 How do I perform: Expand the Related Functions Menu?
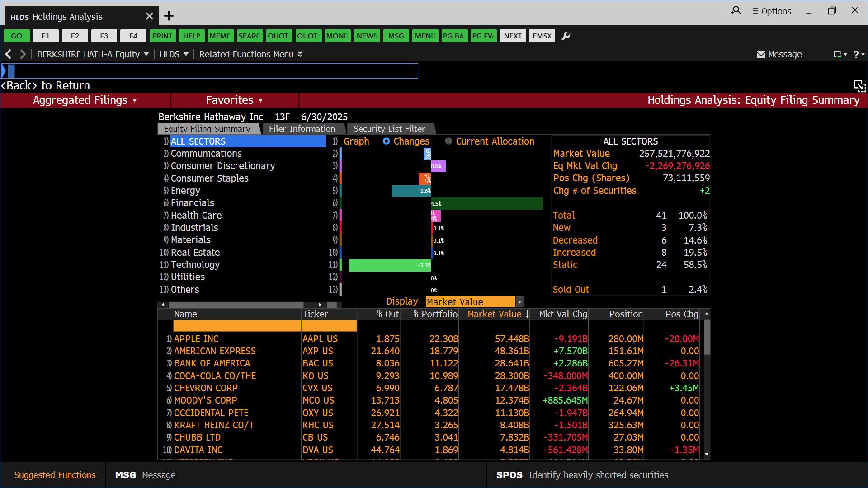(x=251, y=54)
